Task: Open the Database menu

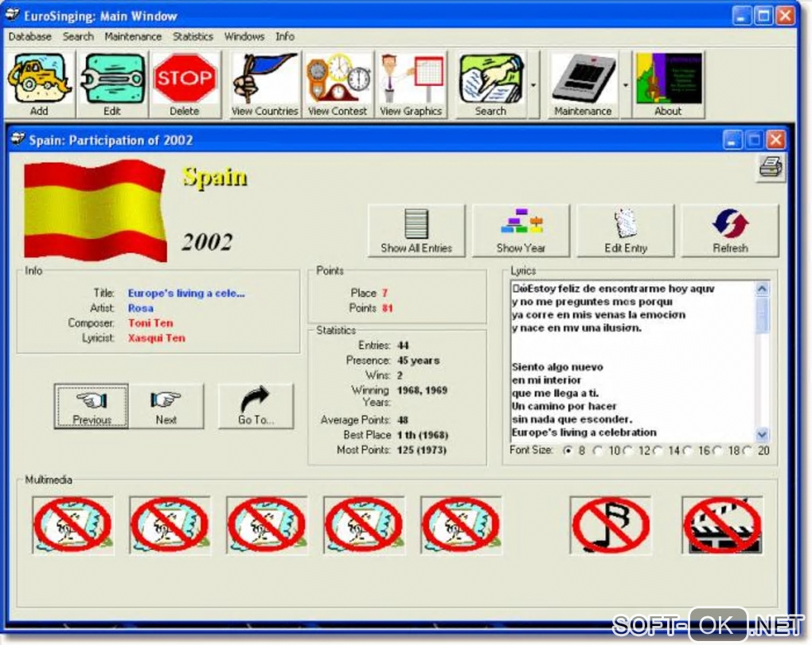Action: point(30,37)
